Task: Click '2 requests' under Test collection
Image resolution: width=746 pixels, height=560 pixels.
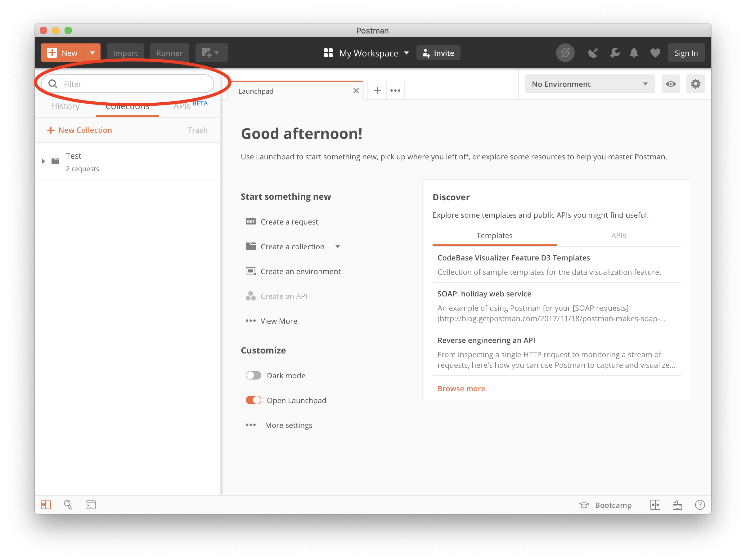Action: (82, 169)
